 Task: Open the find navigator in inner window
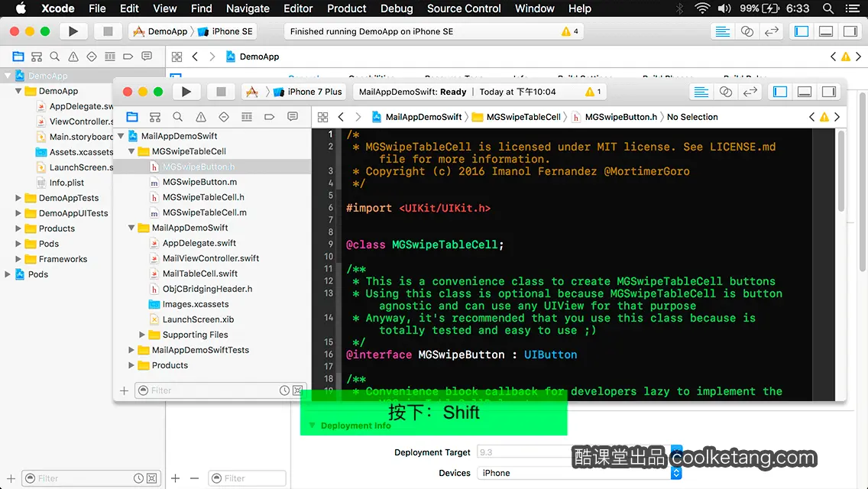178,117
